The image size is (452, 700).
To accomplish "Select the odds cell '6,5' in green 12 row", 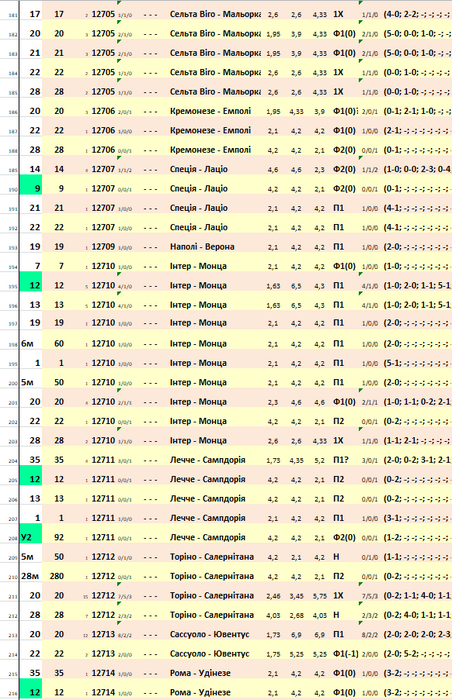I will click(x=297, y=286).
